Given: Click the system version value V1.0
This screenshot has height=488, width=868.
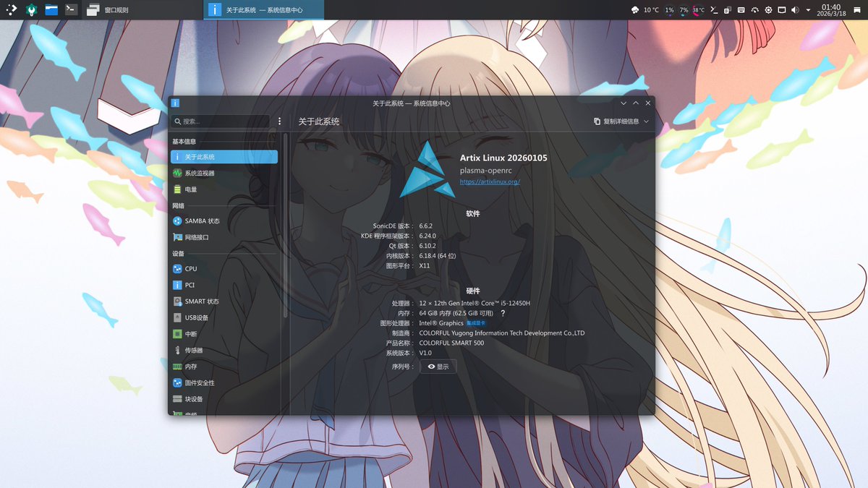Looking at the screenshot, I should [x=425, y=353].
